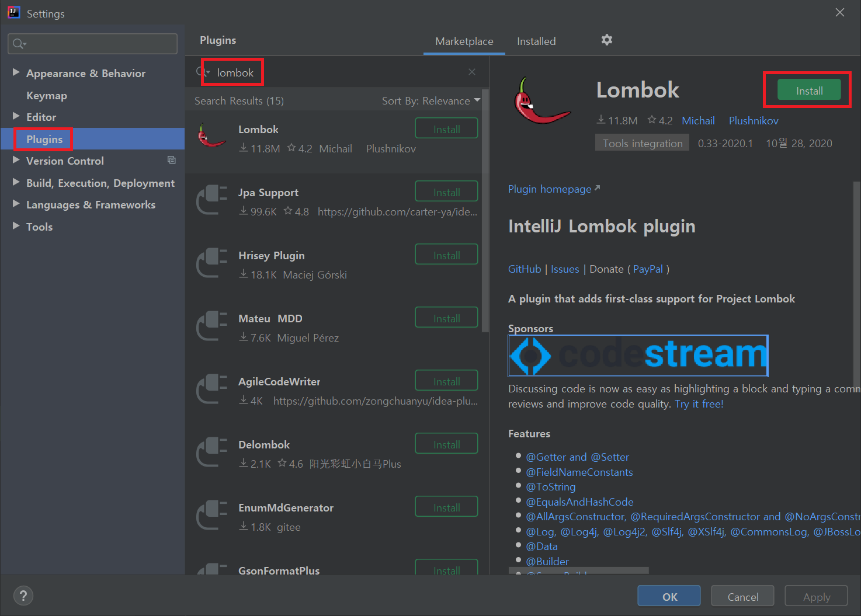Screen dimensions: 861x616
Task: Open the PayPal donate link
Action: [x=648, y=269]
